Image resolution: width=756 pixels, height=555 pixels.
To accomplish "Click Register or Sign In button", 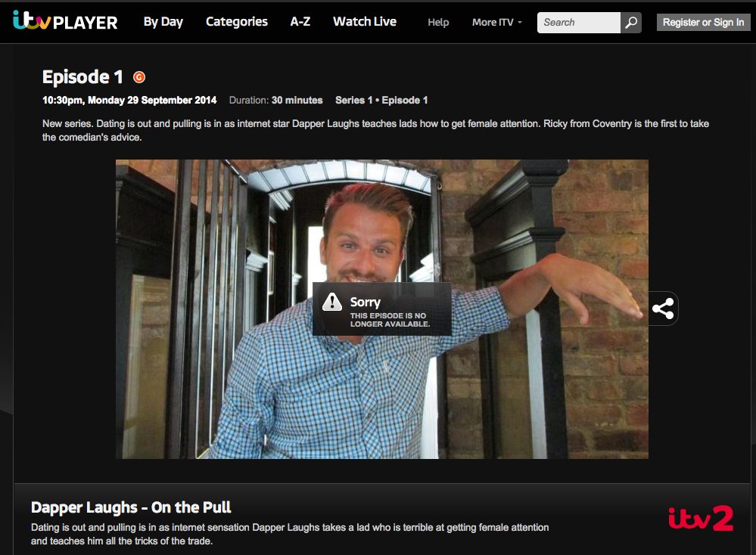I will pos(703,22).
